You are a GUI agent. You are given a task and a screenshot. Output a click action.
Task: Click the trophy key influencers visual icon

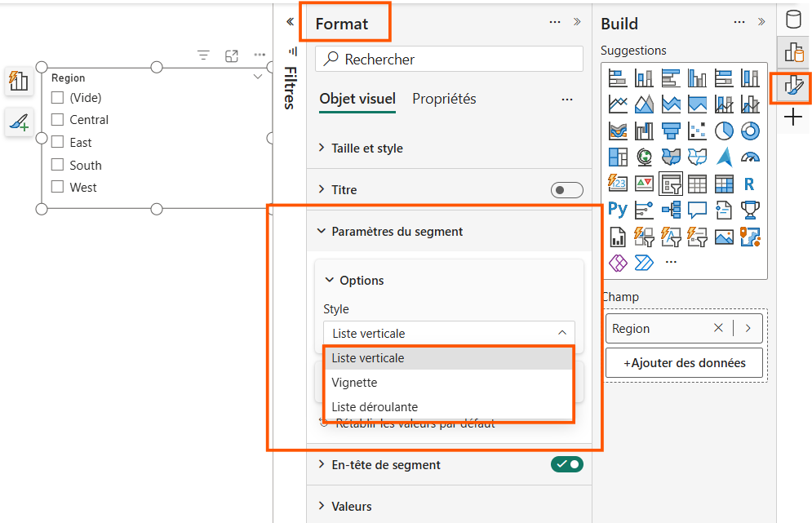pos(750,210)
